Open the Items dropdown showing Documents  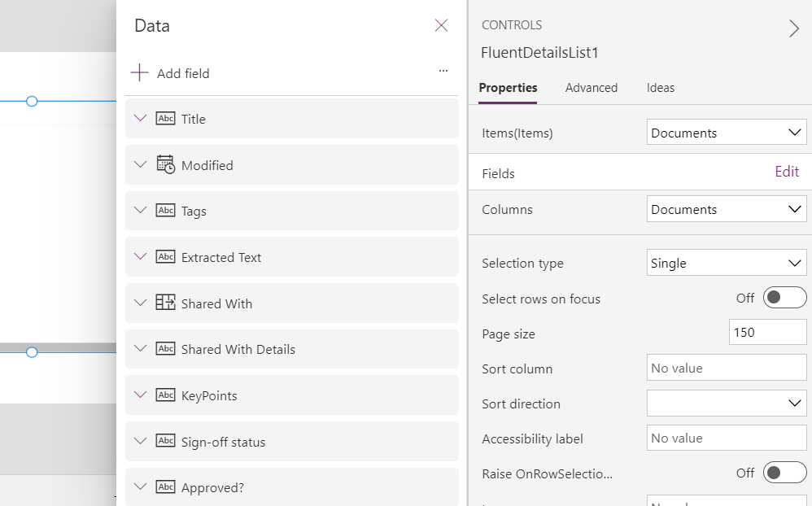point(726,132)
